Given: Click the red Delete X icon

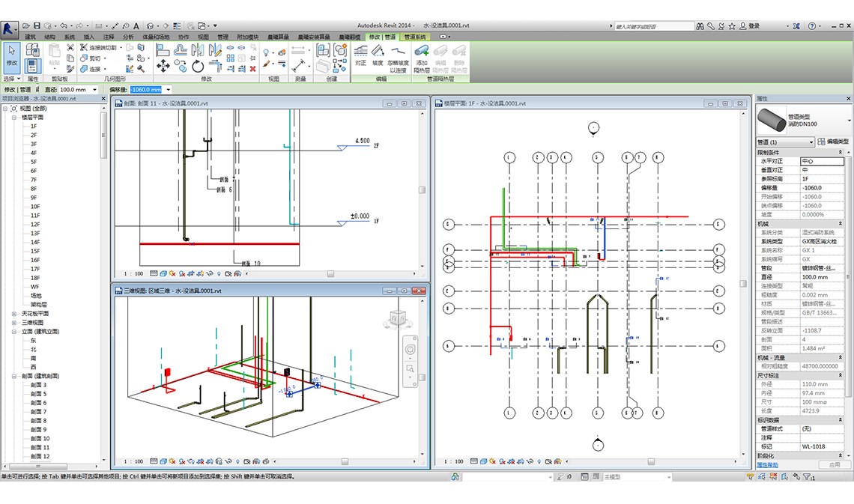Looking at the screenshot, I should [252, 68].
